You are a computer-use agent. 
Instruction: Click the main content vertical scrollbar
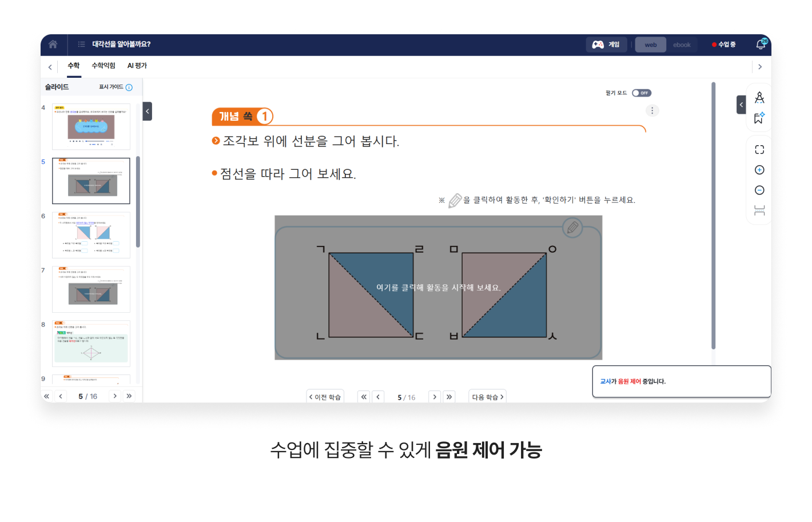coord(713,216)
